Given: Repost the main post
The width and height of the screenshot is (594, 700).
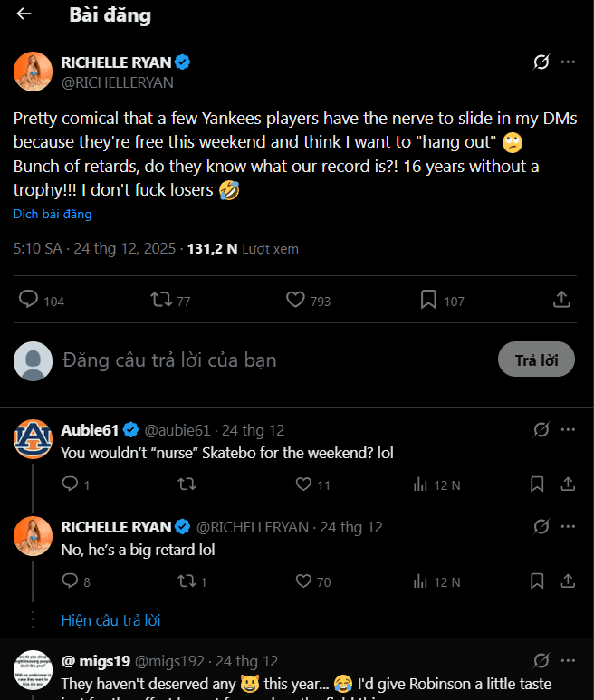Looking at the screenshot, I should pyautogui.click(x=161, y=300).
